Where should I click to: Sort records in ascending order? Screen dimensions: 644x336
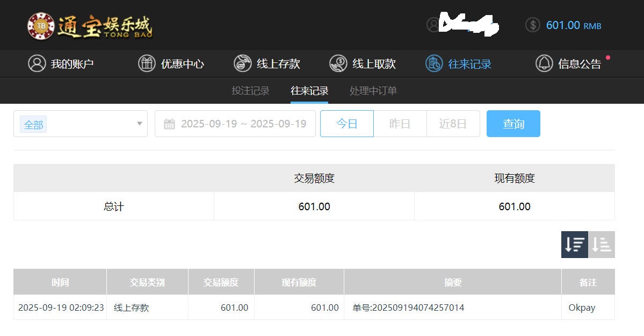602,245
